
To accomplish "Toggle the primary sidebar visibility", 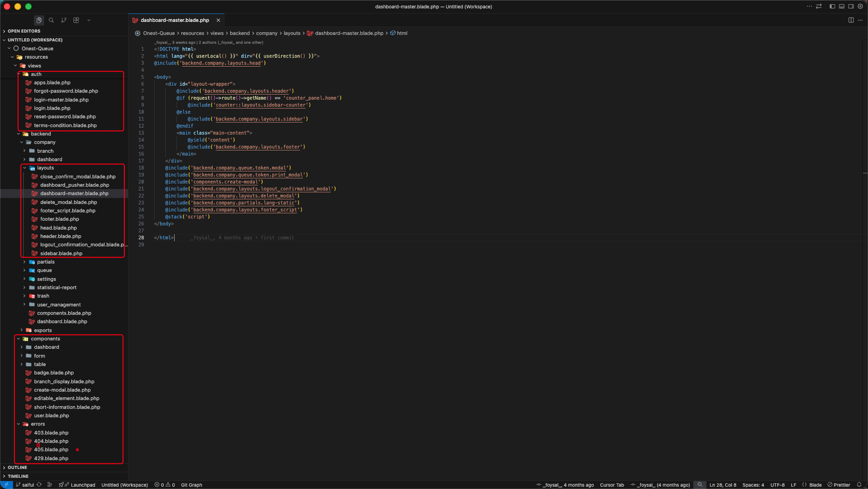I will [832, 7].
